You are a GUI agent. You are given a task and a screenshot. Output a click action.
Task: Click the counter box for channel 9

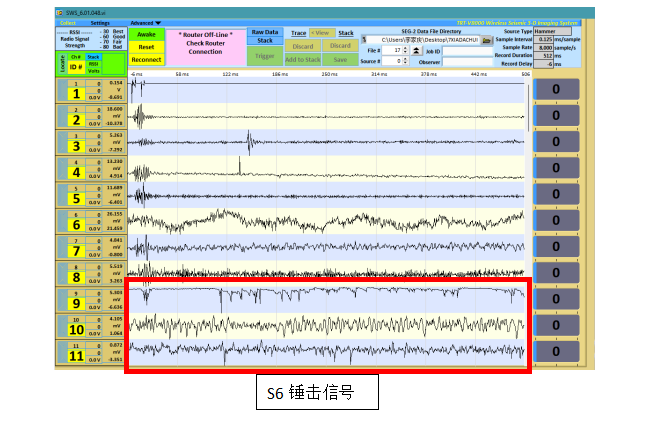555,299
